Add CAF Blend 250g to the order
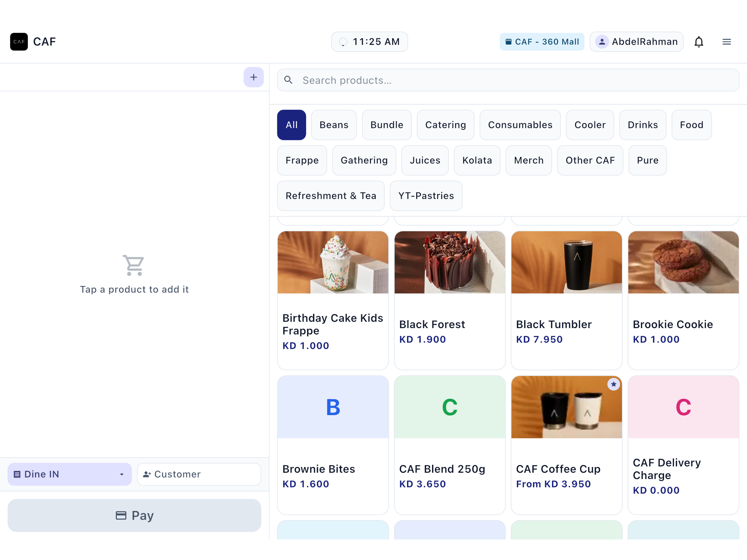747x560 pixels. pos(450,445)
